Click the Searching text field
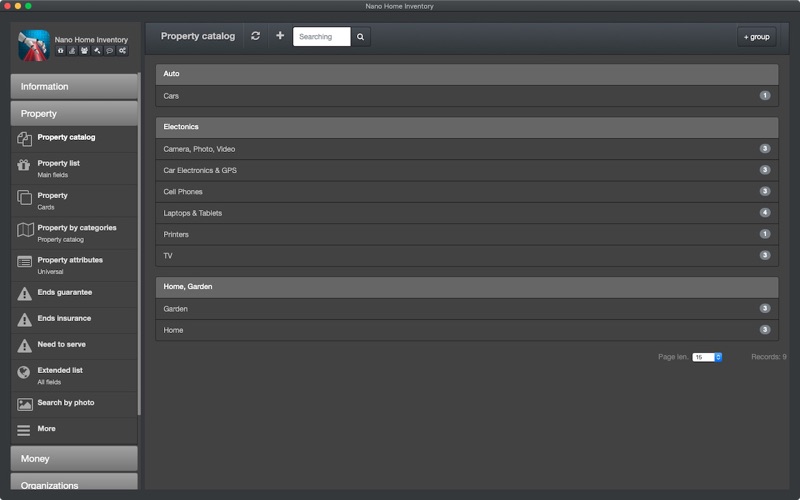The width and height of the screenshot is (800, 500). (321, 37)
